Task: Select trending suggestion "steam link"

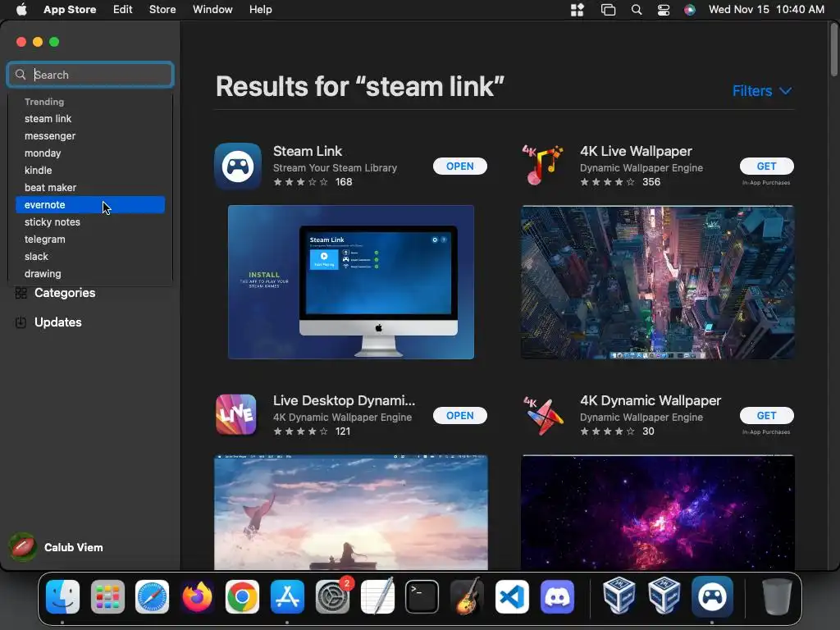Action: (x=90, y=119)
